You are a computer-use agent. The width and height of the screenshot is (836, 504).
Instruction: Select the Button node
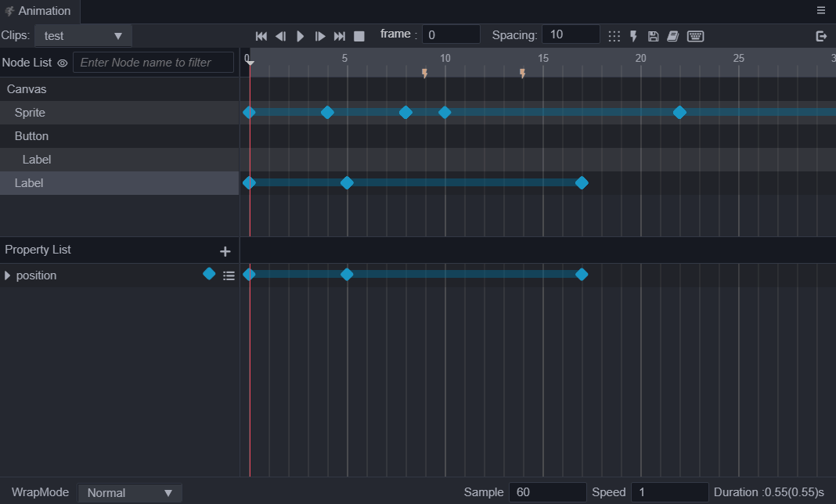coord(120,136)
